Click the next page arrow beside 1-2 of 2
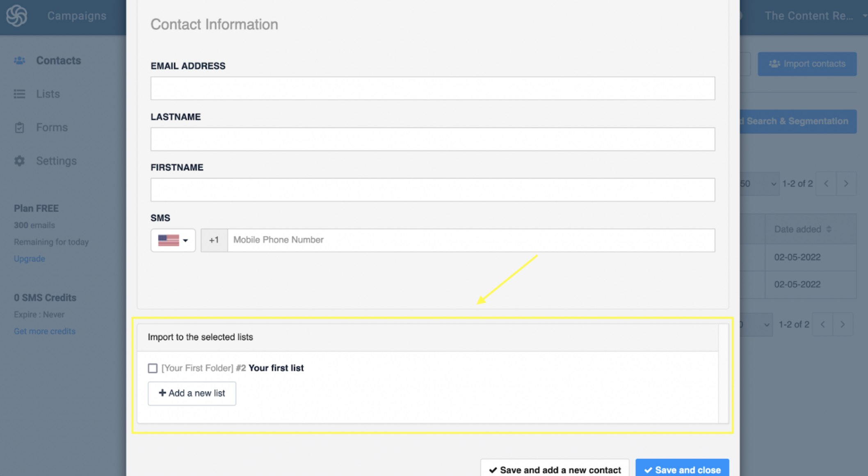Viewport: 868px width, 476px height. pyautogui.click(x=846, y=183)
